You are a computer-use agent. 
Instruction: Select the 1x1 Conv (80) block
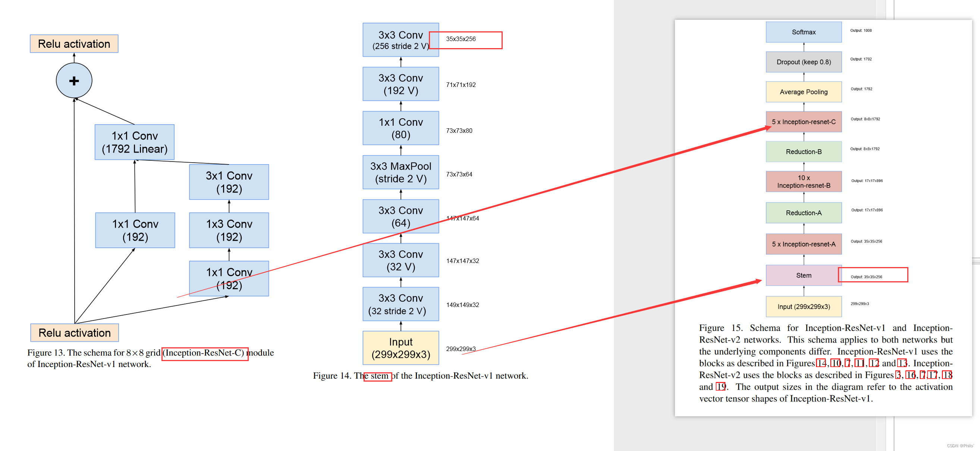tap(401, 128)
